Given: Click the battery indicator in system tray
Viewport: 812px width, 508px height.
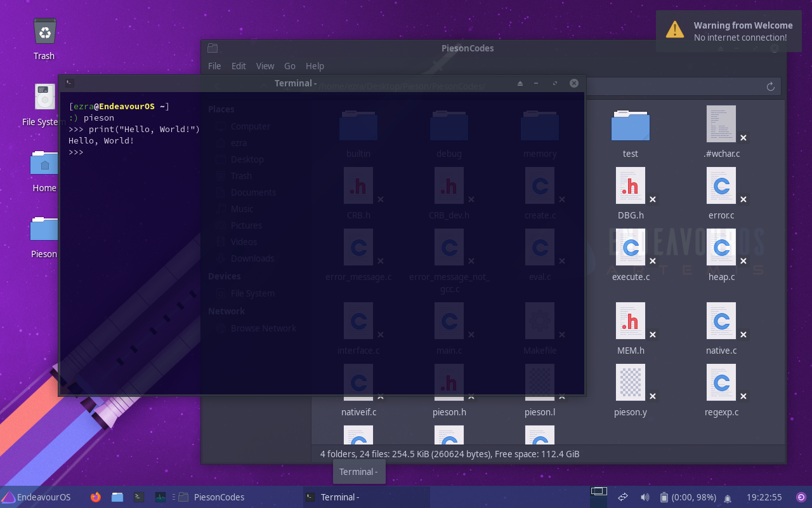Looking at the screenshot, I should [x=688, y=497].
